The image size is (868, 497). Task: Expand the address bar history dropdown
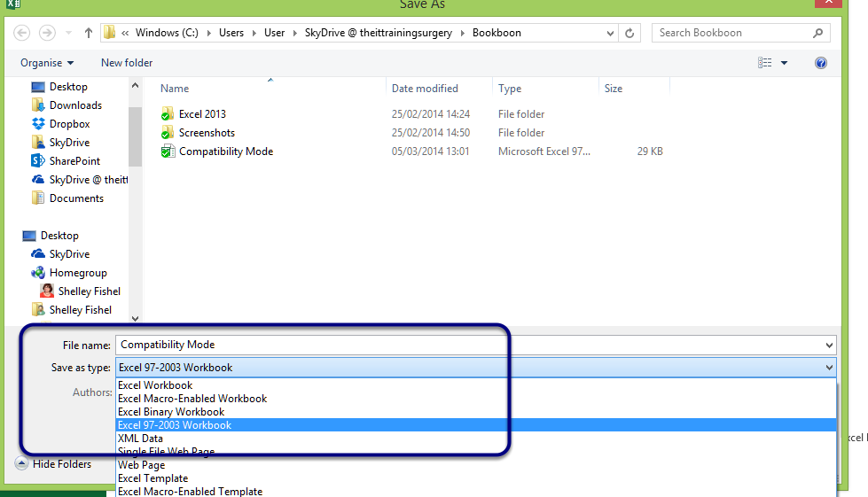(610, 33)
